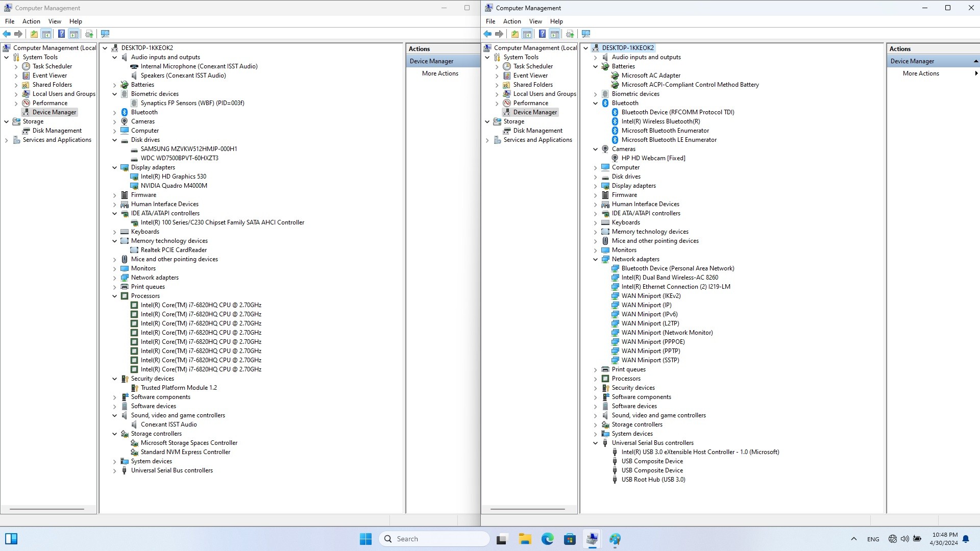The image size is (980, 551).
Task: Collapse the expanded Processors category
Action: tap(115, 296)
